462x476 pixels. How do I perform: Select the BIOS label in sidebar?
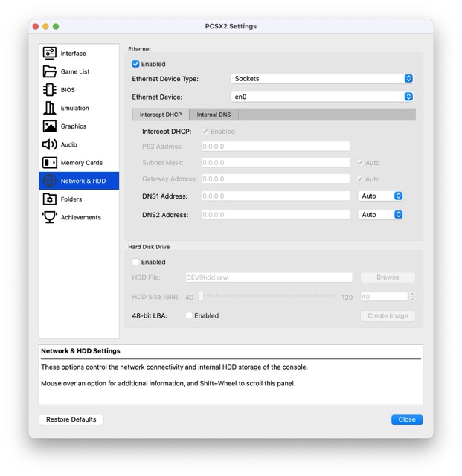coord(68,90)
